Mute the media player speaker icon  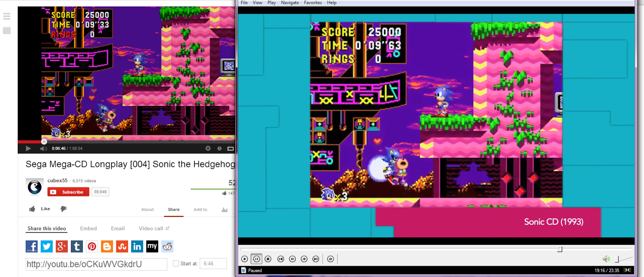[606, 259]
